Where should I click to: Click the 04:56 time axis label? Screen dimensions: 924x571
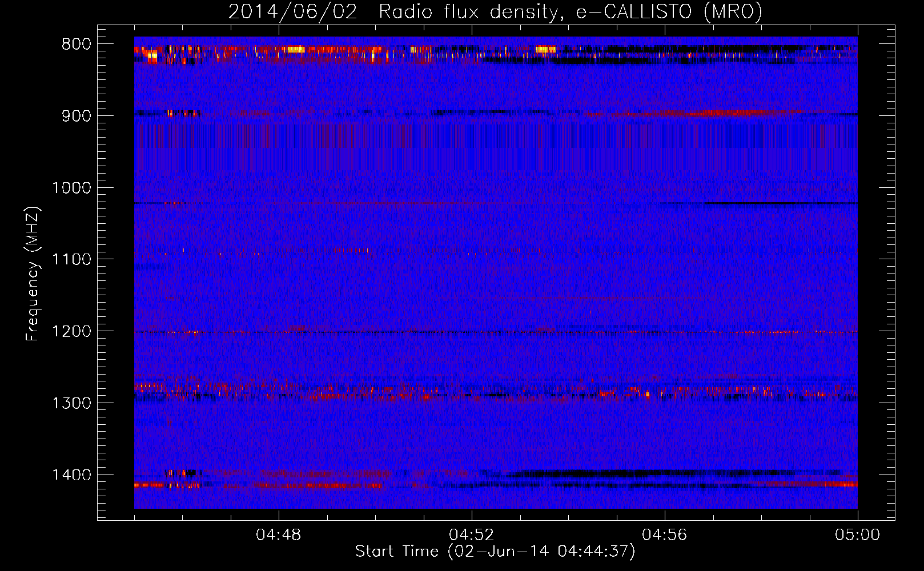click(x=665, y=535)
